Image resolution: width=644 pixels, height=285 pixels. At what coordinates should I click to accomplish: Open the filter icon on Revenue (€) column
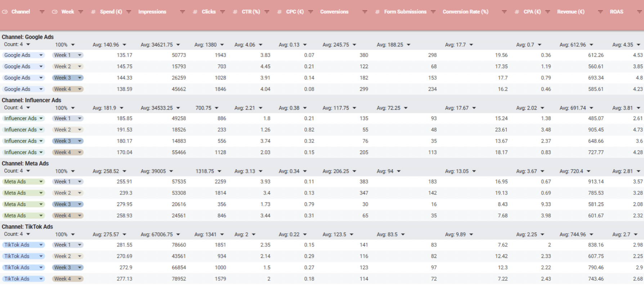tap(600, 12)
